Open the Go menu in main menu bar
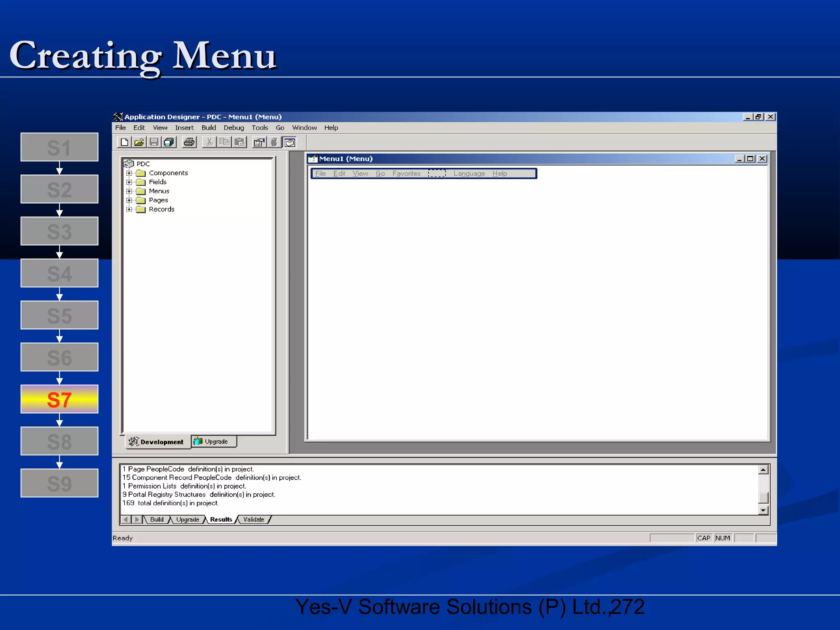Viewport: 840px width, 630px height. click(280, 128)
